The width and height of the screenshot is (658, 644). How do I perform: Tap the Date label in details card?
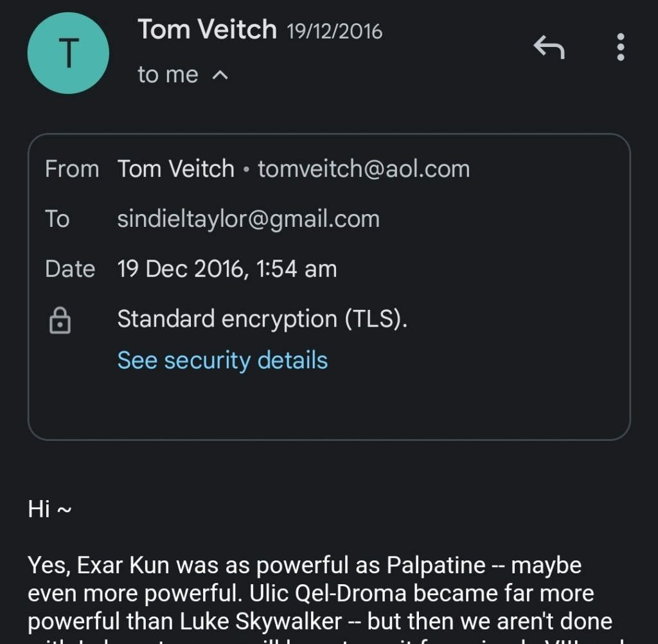(70, 269)
